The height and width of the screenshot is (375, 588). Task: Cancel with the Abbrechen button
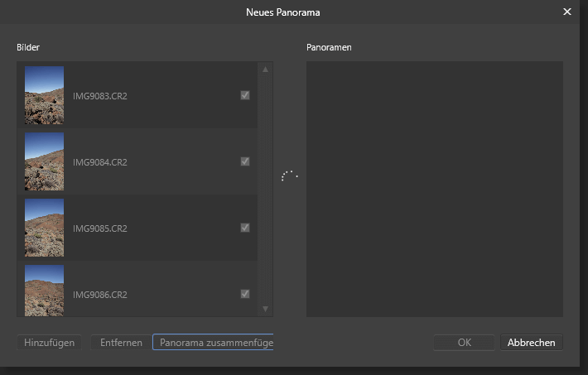point(532,343)
